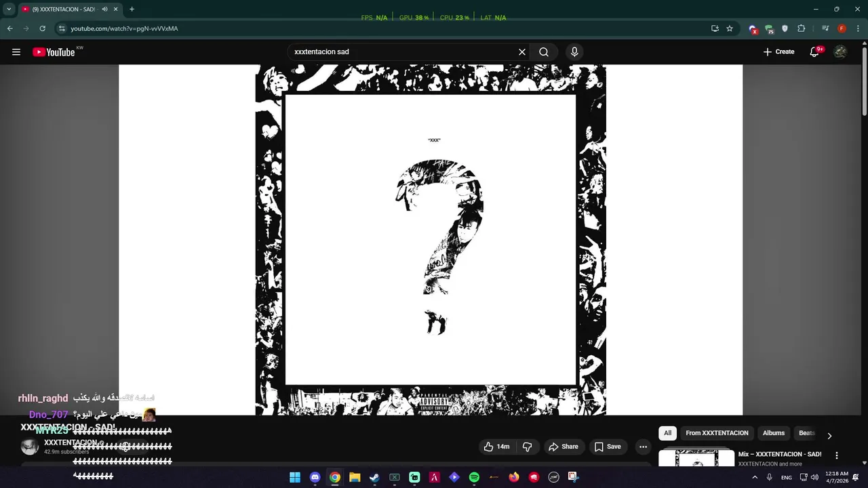Open Discord from the taskbar
Viewport: 868px width, 488px height.
click(x=315, y=477)
